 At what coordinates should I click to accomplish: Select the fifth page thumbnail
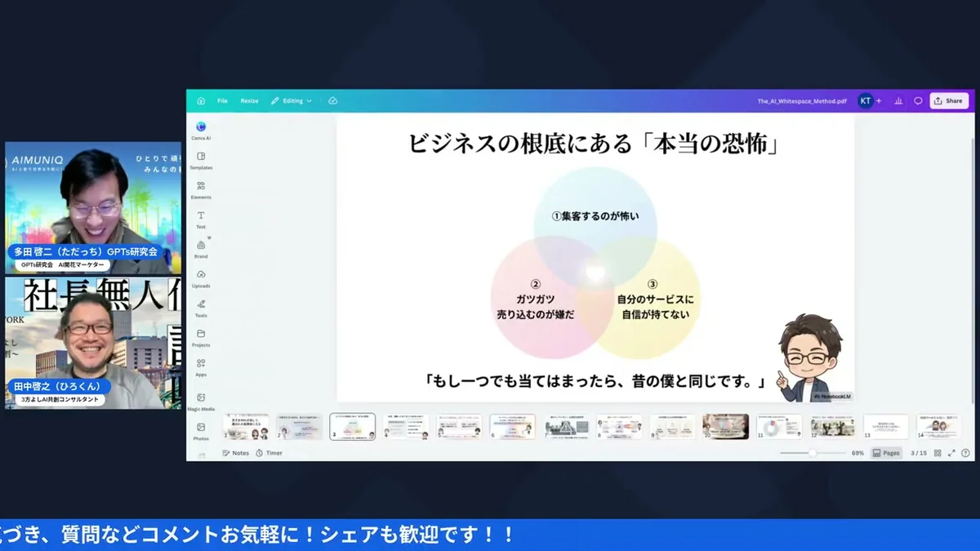pyautogui.click(x=457, y=425)
